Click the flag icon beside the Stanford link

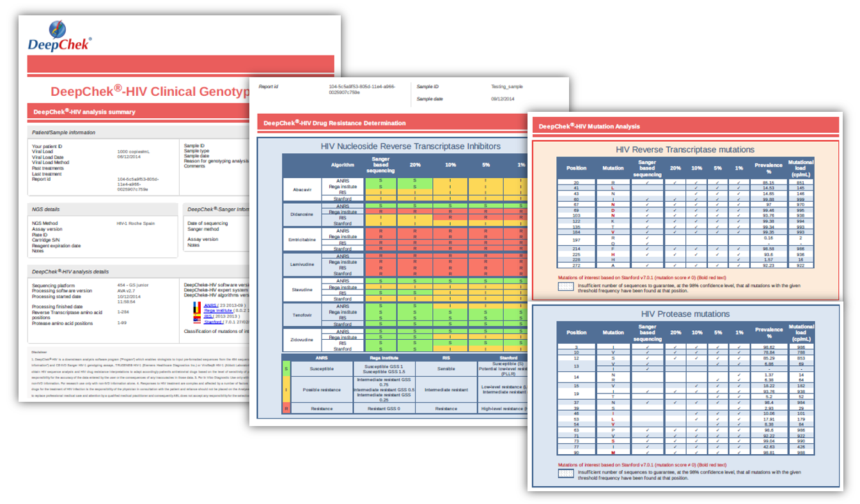tap(196, 322)
